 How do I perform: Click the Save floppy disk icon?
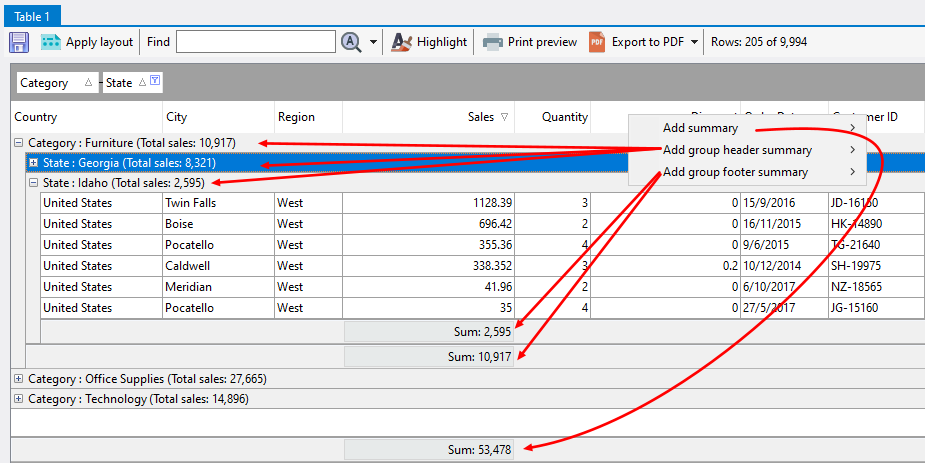(x=18, y=42)
